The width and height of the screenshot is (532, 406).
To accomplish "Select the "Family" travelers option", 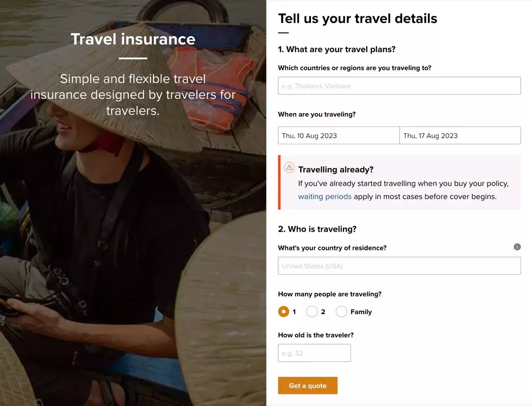I will pos(342,312).
